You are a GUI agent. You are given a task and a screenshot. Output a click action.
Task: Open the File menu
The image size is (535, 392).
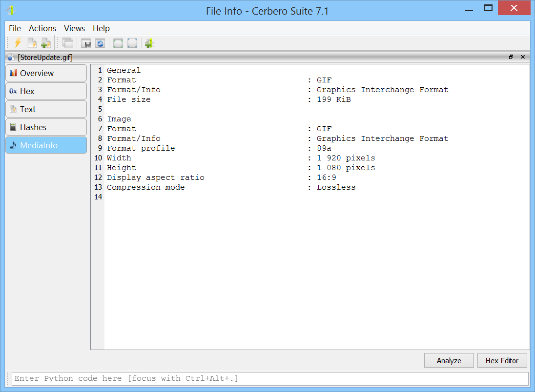tap(15, 28)
